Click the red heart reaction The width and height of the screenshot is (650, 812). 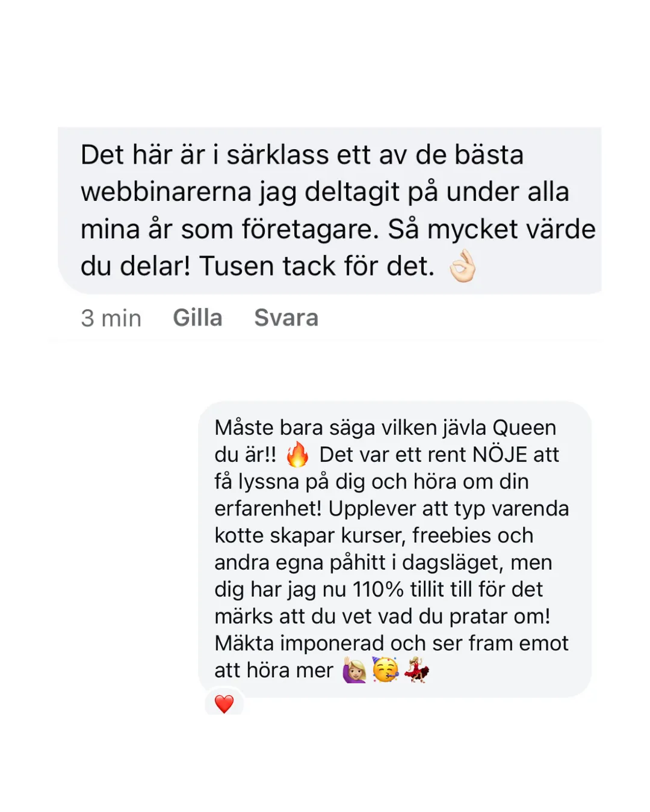tap(224, 704)
